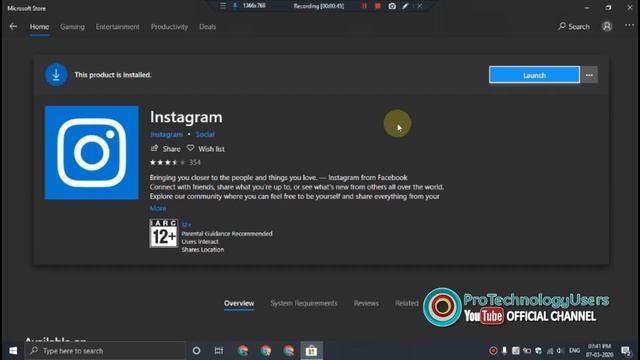The width and height of the screenshot is (640, 360).
Task: Open the second Chrome taskbar icon
Action: 266,351
